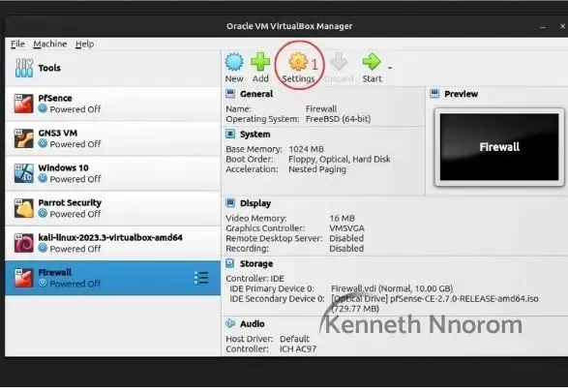568x392 pixels.
Task: Open Settings with the gear icon
Action: (298, 62)
